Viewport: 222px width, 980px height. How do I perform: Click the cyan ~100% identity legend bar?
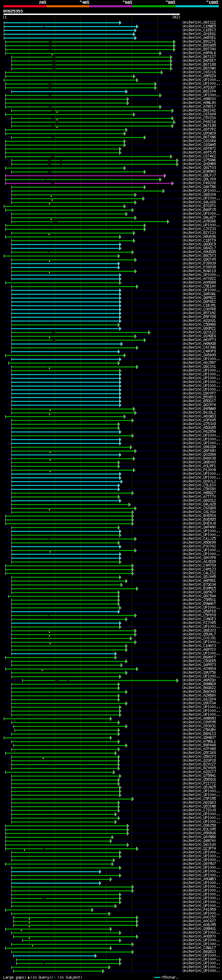(x=197, y=6)
